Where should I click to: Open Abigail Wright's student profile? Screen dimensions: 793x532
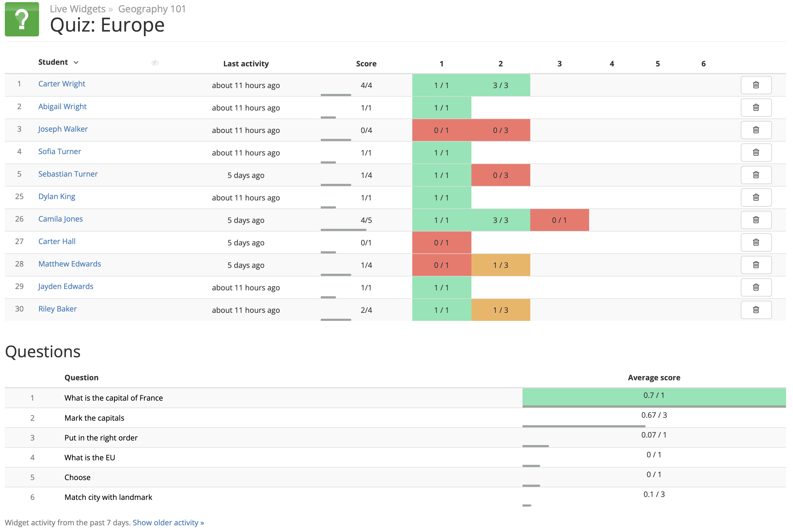62,107
